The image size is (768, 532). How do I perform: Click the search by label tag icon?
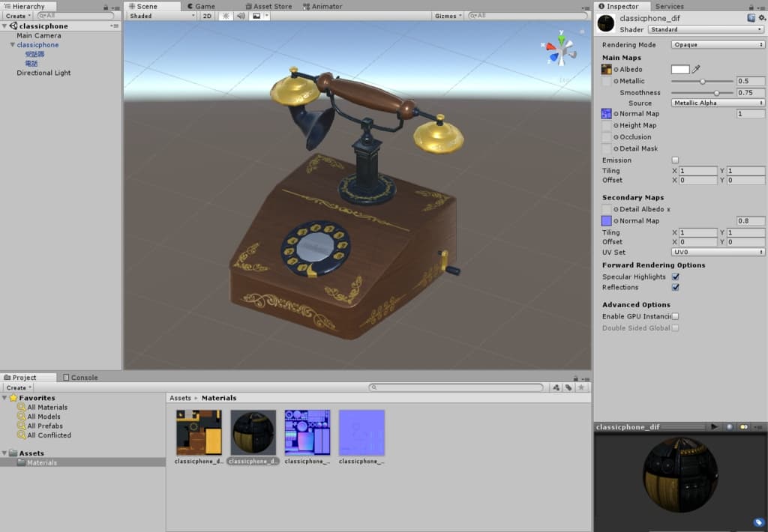click(x=568, y=387)
